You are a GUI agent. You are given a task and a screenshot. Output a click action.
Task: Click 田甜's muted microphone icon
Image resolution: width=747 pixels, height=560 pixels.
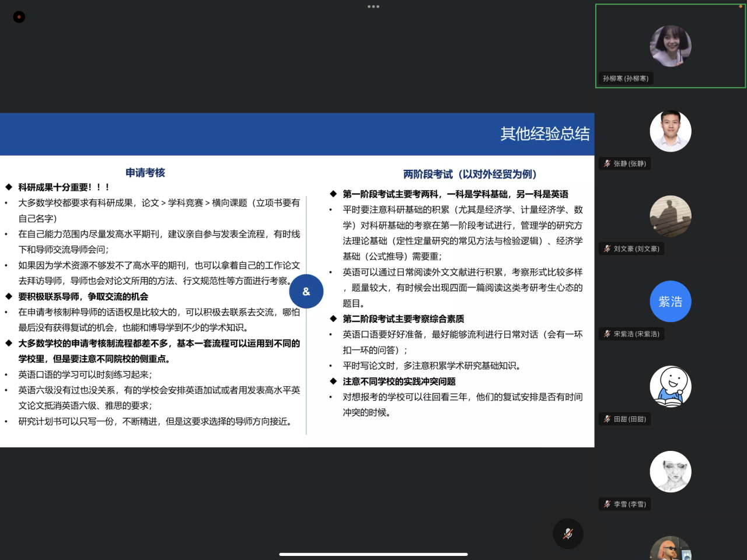[607, 419]
